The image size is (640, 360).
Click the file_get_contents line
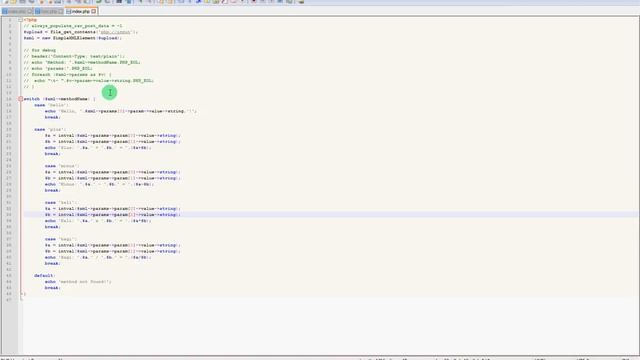(80, 32)
